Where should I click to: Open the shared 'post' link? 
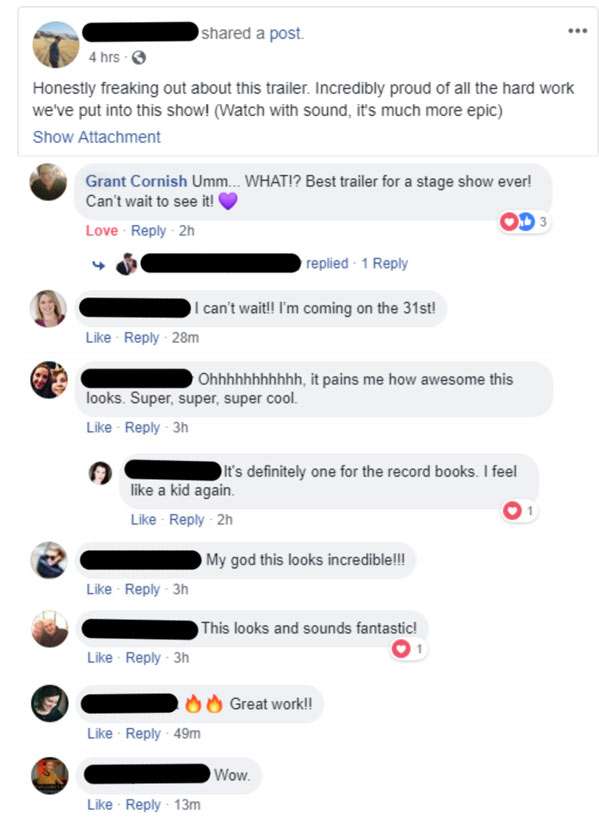[x=286, y=34]
